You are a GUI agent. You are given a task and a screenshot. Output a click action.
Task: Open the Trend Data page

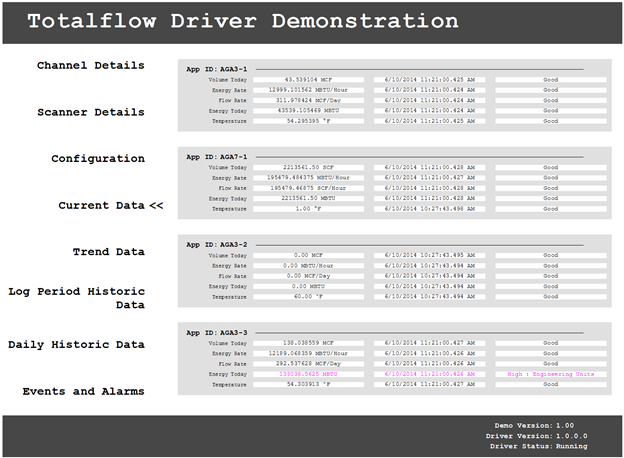coord(109,252)
